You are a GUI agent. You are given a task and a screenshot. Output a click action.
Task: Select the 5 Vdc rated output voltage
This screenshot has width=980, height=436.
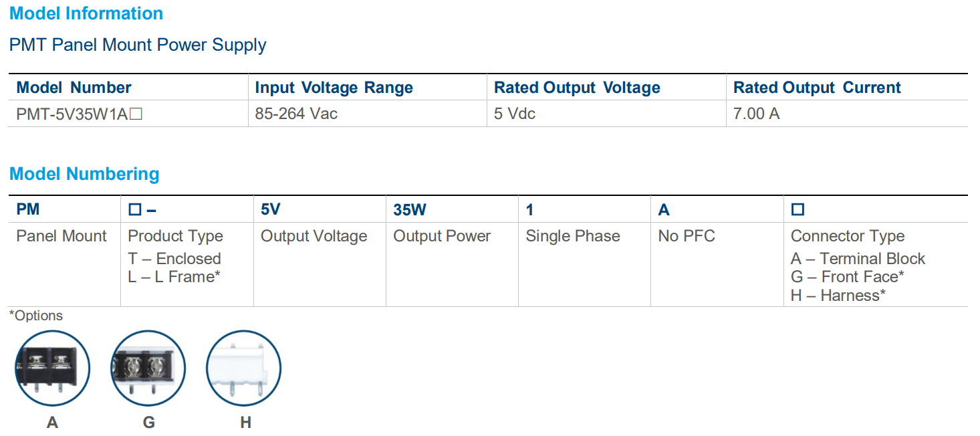point(515,114)
